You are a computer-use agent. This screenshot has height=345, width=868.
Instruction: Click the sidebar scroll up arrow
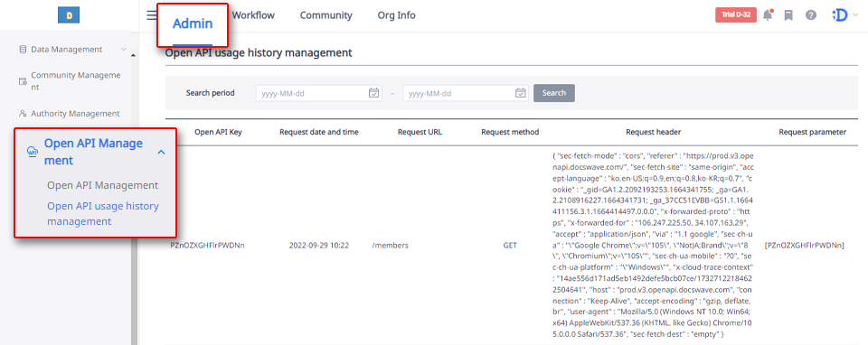pyautogui.click(x=133, y=55)
